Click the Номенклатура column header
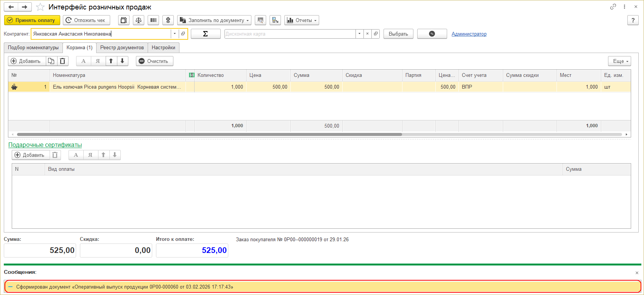The height and width of the screenshot is (295, 644). [118, 75]
